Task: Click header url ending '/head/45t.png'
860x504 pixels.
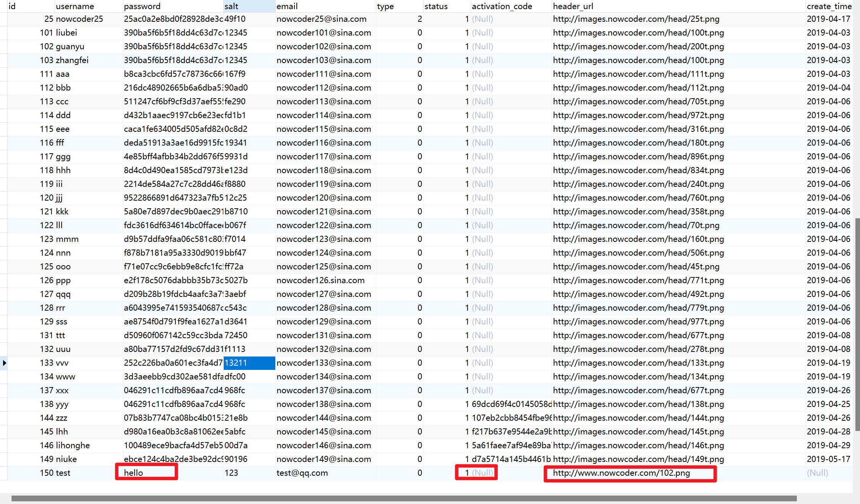Action: coord(636,267)
